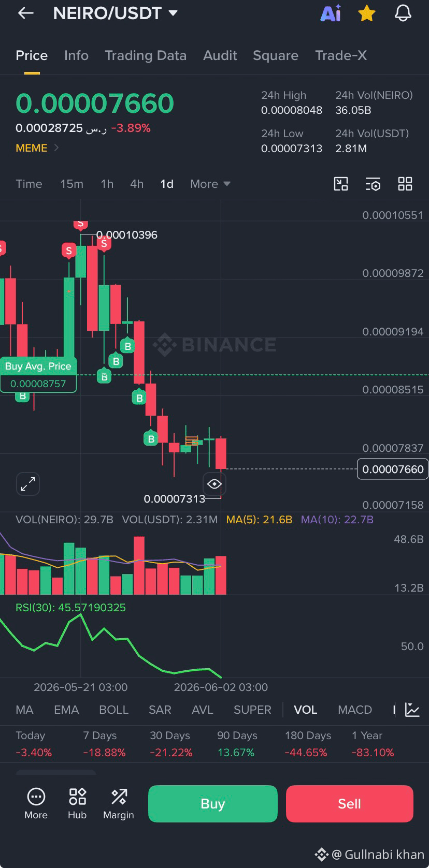Tap the back arrow icon

click(x=25, y=13)
